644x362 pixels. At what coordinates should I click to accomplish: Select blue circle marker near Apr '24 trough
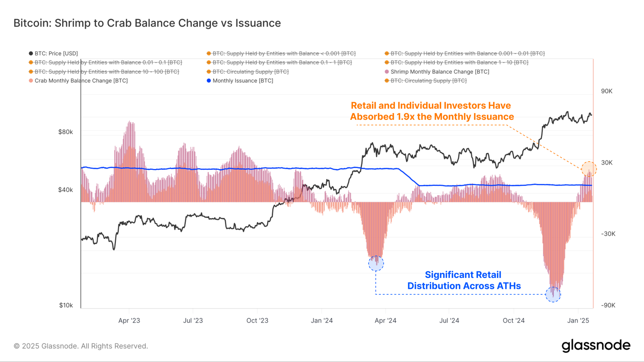376,263
